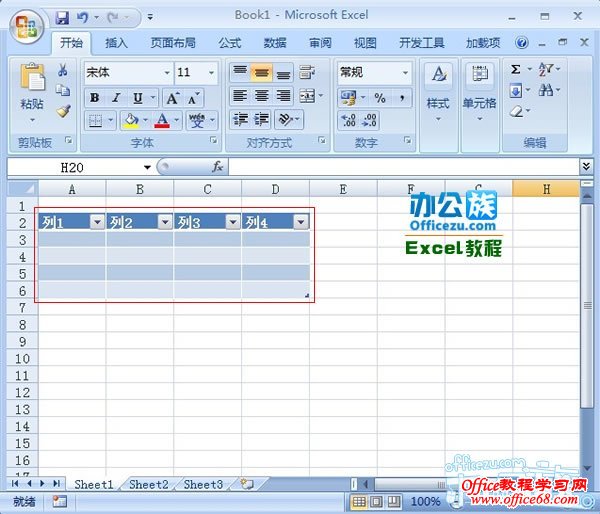Decrease indent in the alignment group
Screen dimensions: 600x514
click(x=240, y=120)
